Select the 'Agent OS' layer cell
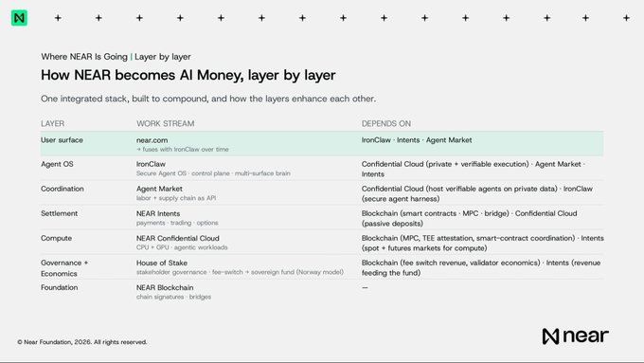The height and width of the screenshot is (363, 644). (57, 164)
